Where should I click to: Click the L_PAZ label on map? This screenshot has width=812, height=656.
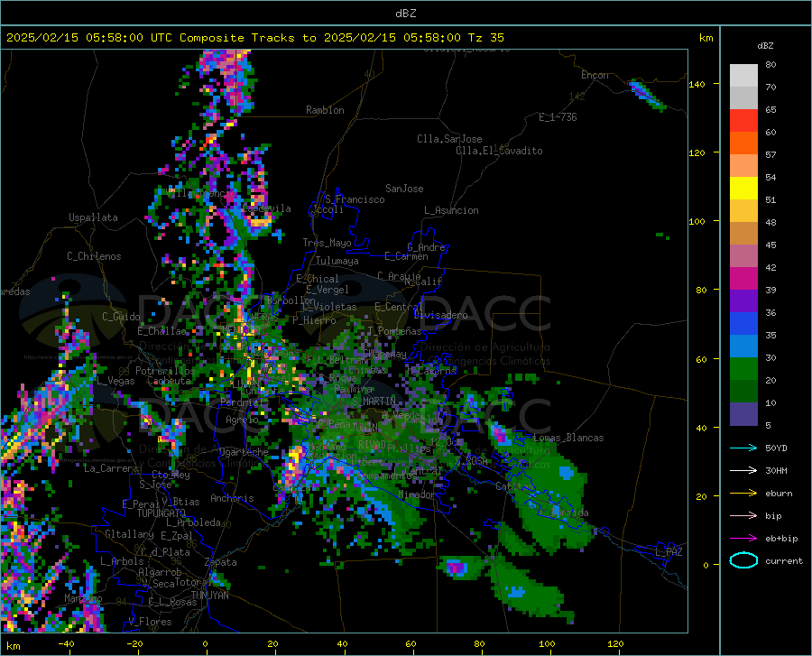669,552
